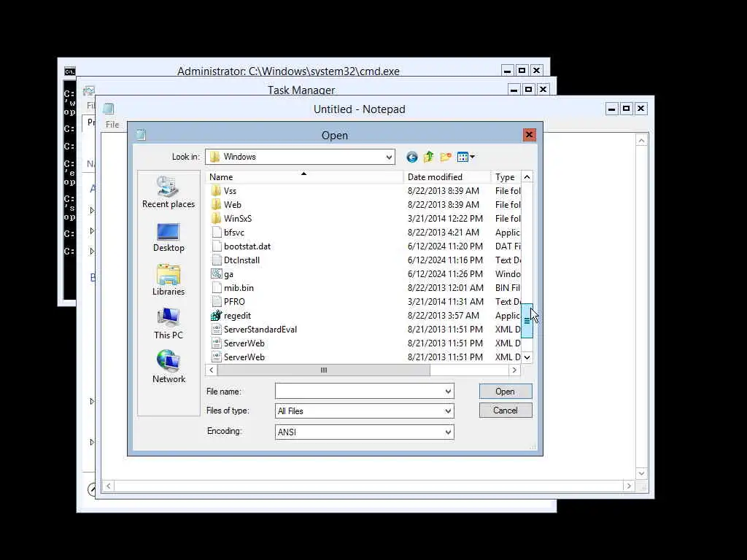Click the Notepad title bar icon
Viewport: 747px width, 560px height.
coord(109,109)
